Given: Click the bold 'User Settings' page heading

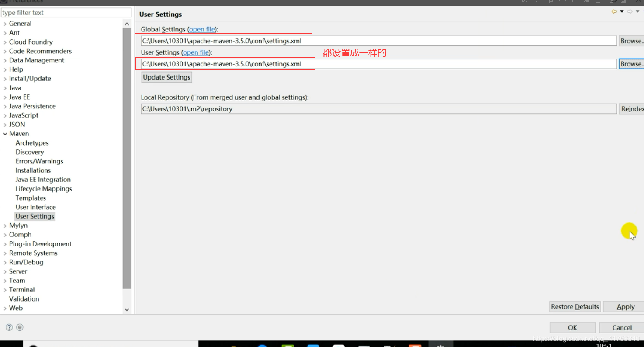Looking at the screenshot, I should point(160,14).
